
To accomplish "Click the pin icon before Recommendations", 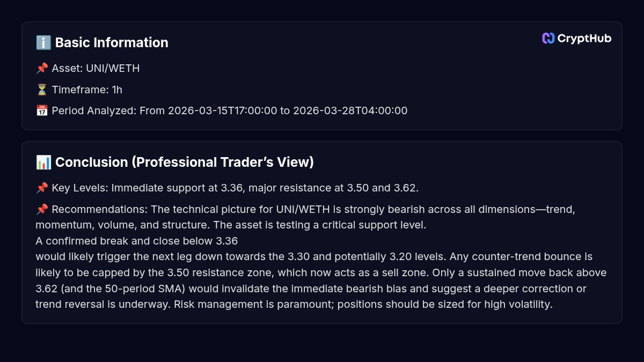I will (x=42, y=209).
